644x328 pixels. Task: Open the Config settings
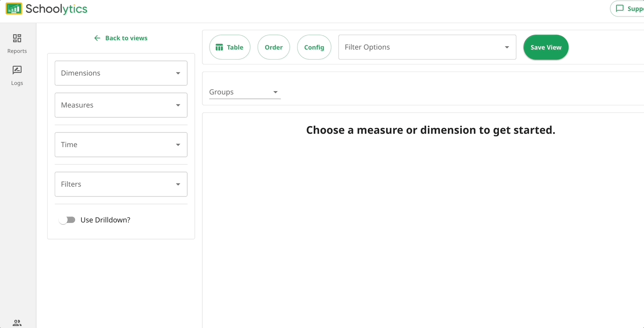click(314, 47)
